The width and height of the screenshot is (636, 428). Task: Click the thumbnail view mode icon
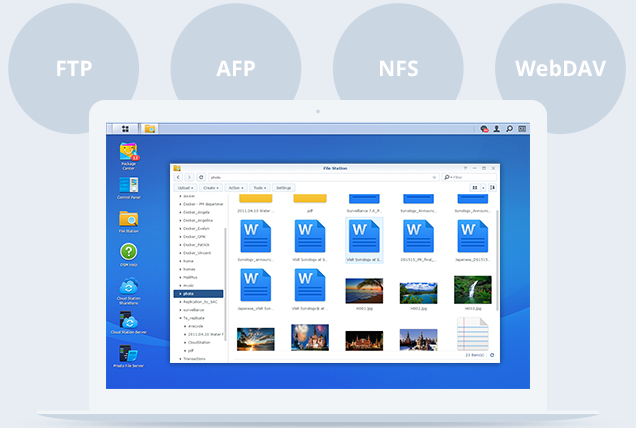point(475,188)
